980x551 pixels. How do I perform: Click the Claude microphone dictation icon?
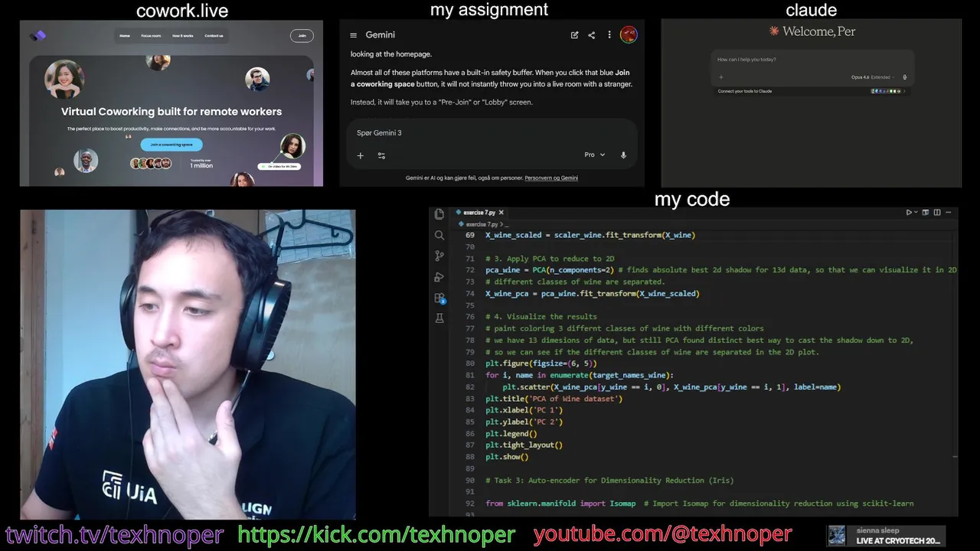tap(905, 77)
